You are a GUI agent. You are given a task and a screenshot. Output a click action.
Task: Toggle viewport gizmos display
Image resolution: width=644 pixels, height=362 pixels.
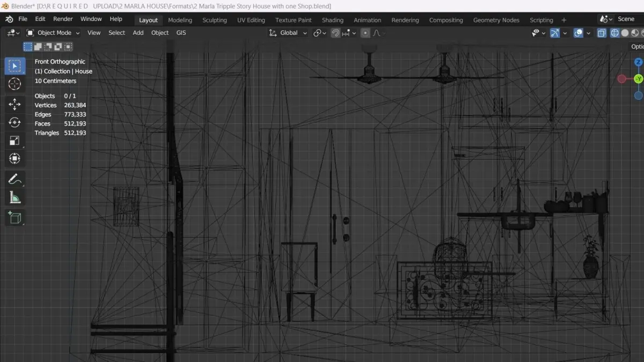tap(555, 33)
